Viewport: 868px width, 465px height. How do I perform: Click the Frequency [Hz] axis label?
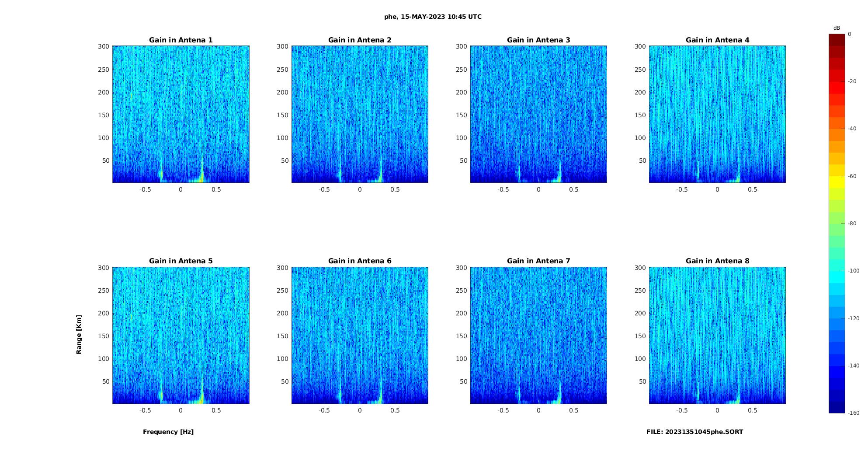[x=168, y=432]
